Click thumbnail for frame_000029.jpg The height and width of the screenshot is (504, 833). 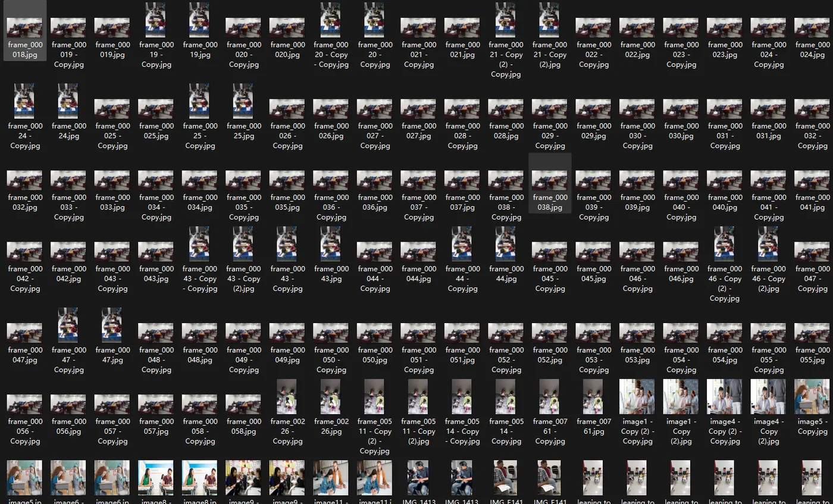[x=593, y=109]
